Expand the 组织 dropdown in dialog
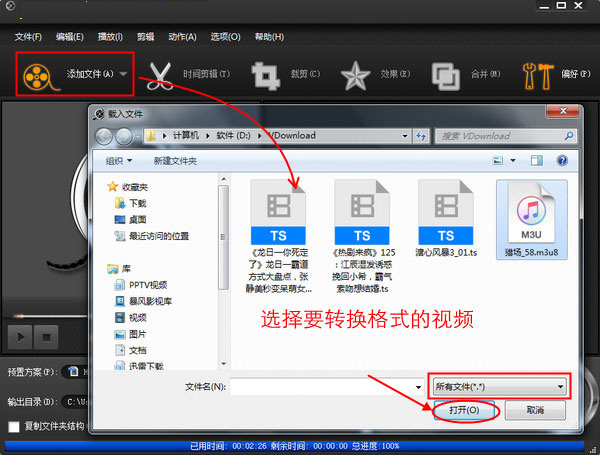600x455 pixels. coord(122,160)
